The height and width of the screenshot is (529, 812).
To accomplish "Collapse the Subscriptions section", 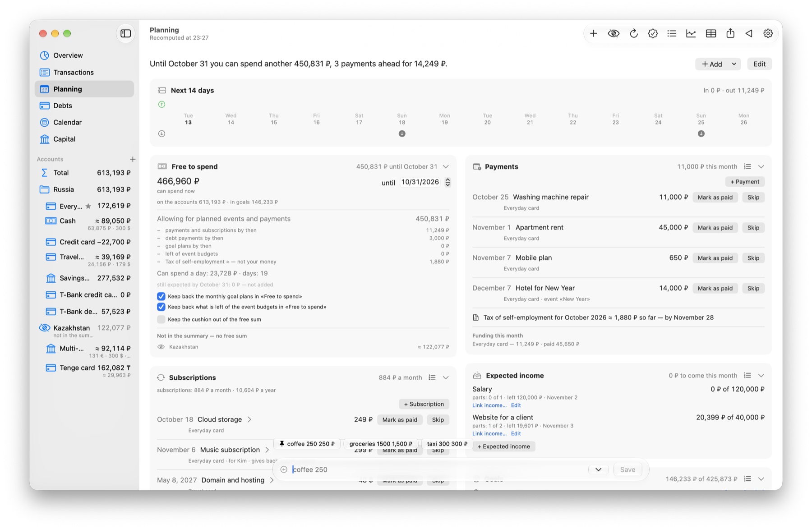I will coord(446,377).
